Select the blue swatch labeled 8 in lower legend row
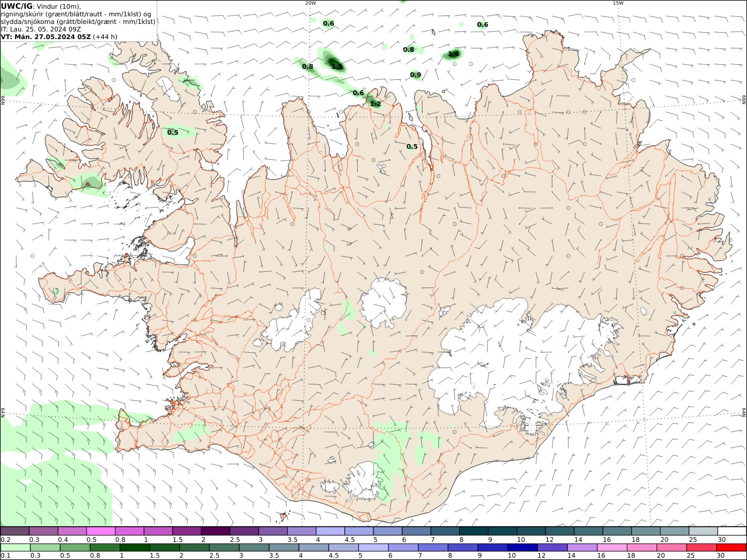 click(463, 547)
